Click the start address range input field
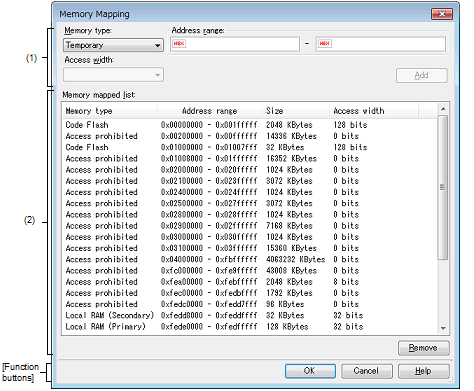 pyautogui.click(x=235, y=44)
